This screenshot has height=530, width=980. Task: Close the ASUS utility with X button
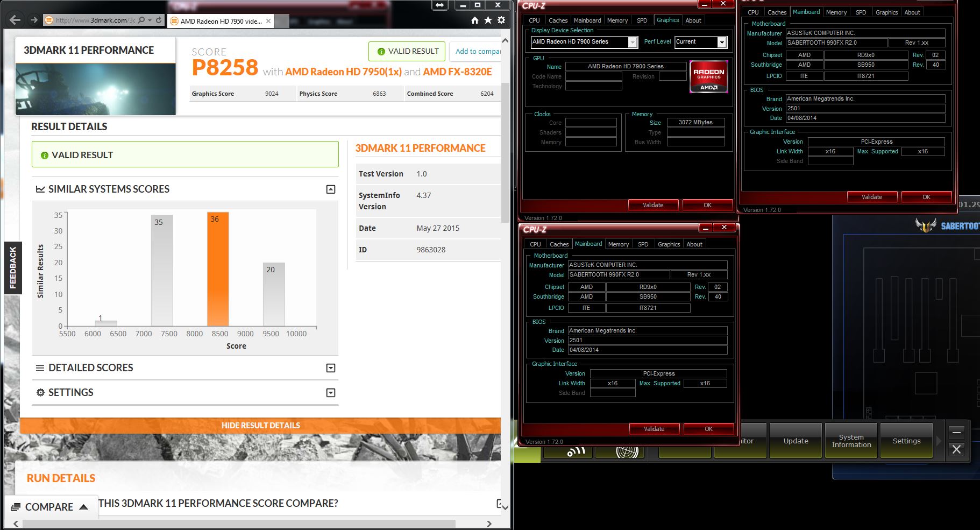pos(956,449)
